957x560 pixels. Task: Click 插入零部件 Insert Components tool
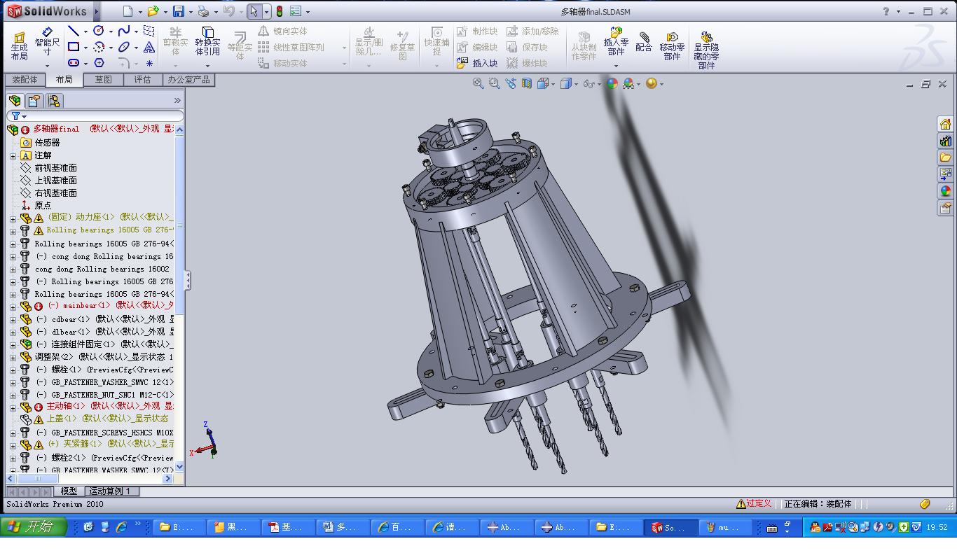pos(616,42)
